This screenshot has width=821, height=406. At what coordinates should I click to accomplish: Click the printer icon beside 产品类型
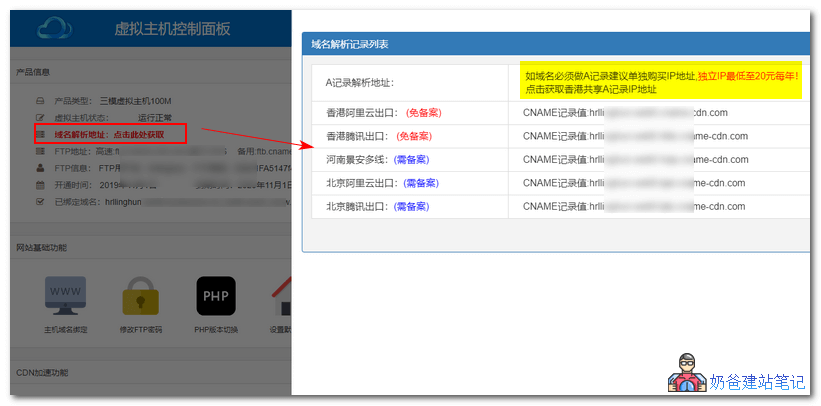click(40, 101)
